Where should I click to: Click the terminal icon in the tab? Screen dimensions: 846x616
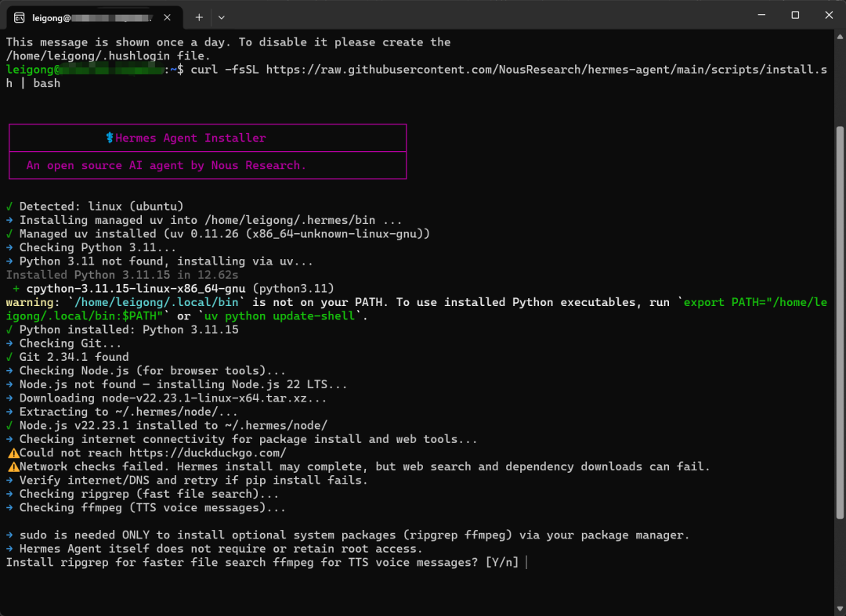[20, 18]
